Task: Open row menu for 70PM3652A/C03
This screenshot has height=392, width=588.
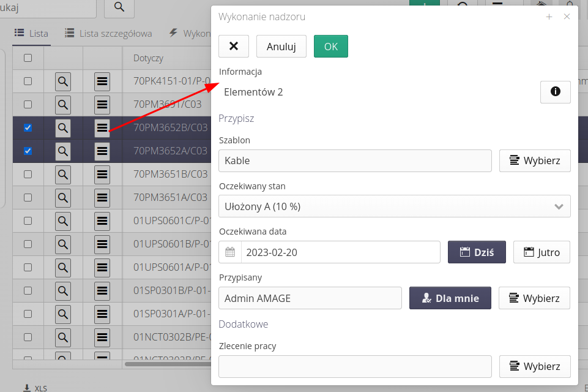Action: (x=102, y=151)
